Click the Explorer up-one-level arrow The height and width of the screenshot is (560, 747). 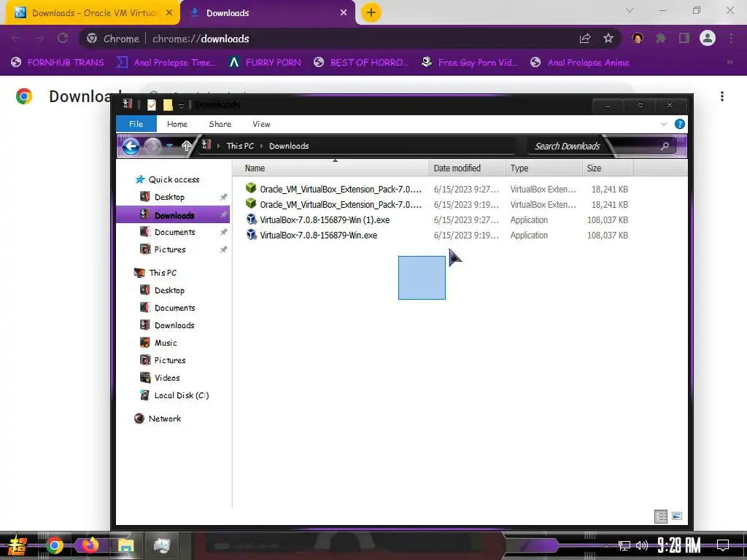point(186,146)
